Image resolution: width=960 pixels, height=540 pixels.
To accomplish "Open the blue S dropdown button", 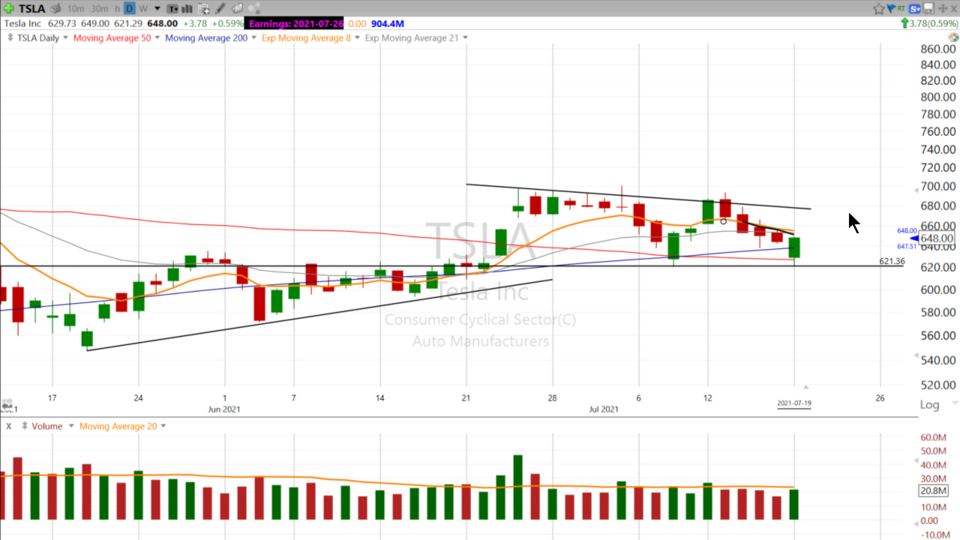I will pyautogui.click(x=915, y=8).
